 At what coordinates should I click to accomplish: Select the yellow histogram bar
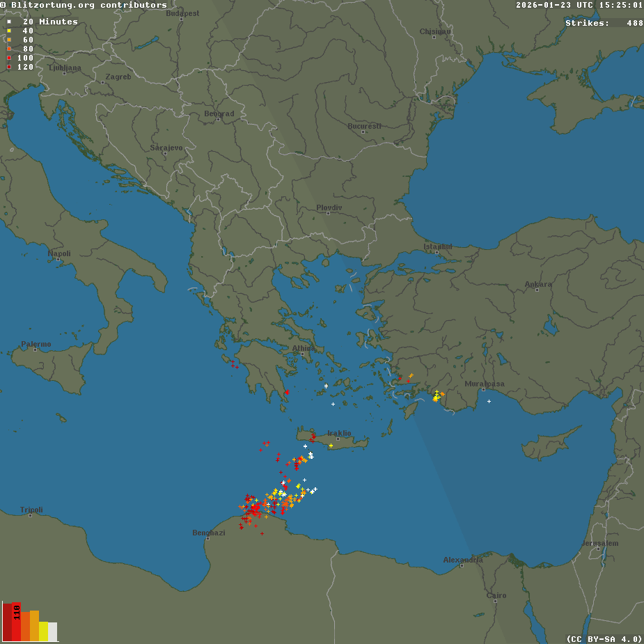click(x=44, y=631)
